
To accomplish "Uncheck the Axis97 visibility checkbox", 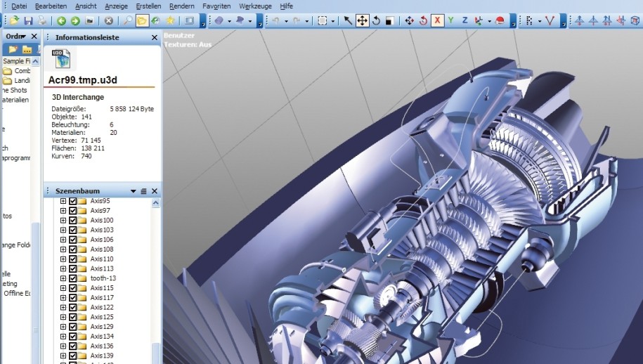I will 73,211.
